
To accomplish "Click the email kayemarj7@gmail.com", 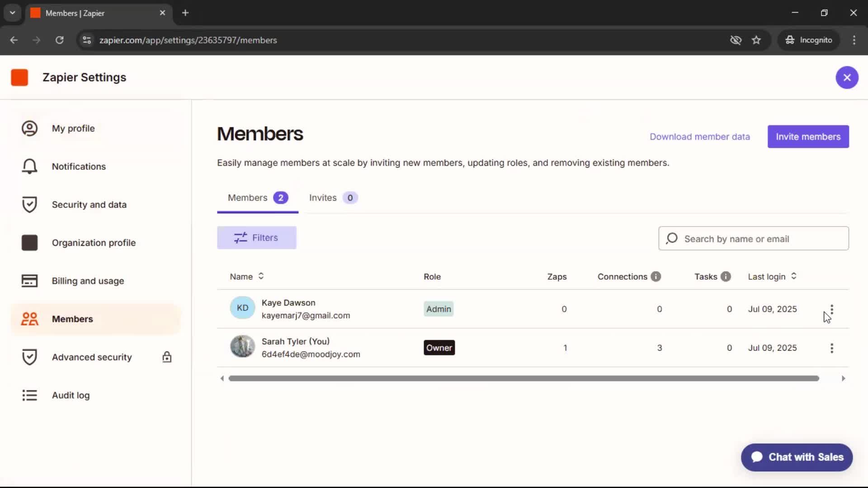I will click(306, 315).
